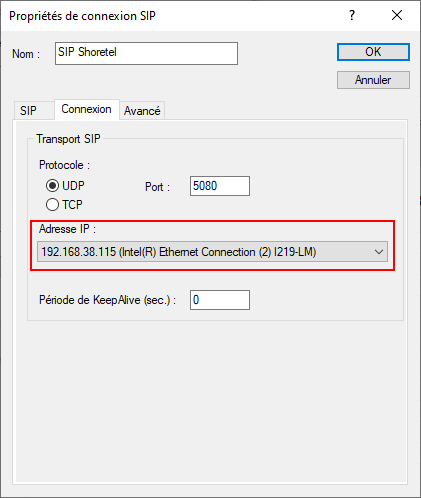Click the "Port :" label
This screenshot has height=498, width=421.
click(x=157, y=187)
